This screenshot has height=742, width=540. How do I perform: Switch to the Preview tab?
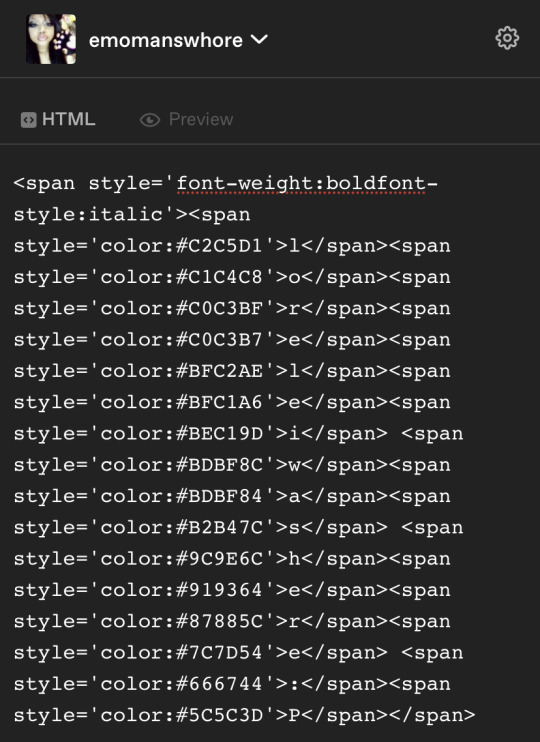tap(186, 119)
